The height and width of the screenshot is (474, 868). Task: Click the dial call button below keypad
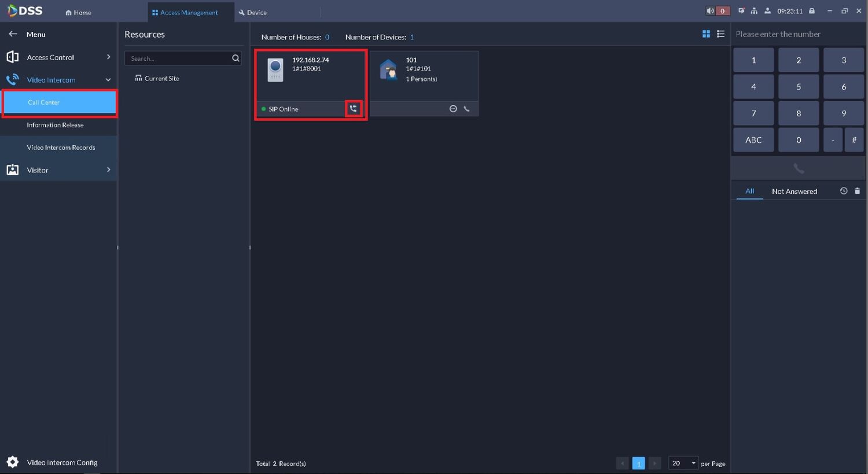(x=799, y=168)
